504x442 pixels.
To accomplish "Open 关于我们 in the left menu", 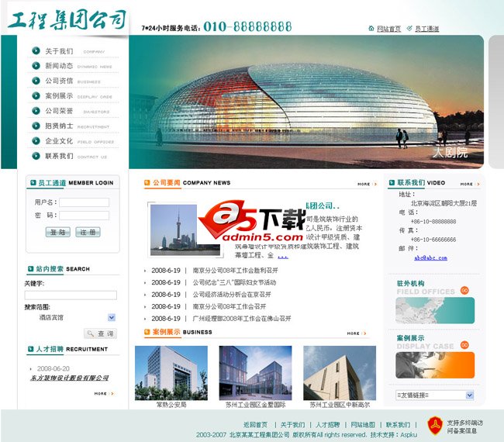I will (x=60, y=50).
